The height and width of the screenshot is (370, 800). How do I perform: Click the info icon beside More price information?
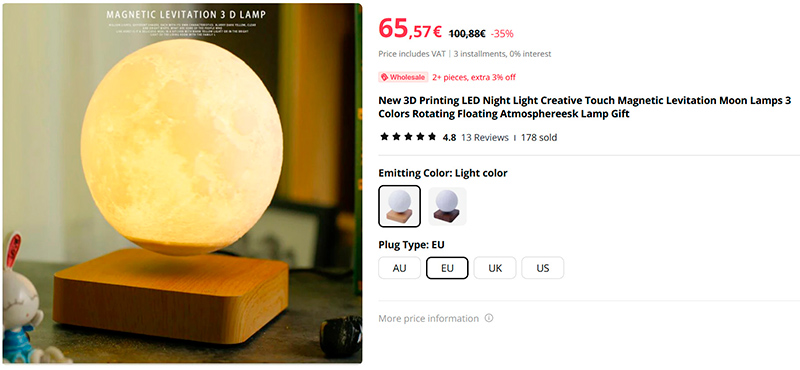[489, 318]
